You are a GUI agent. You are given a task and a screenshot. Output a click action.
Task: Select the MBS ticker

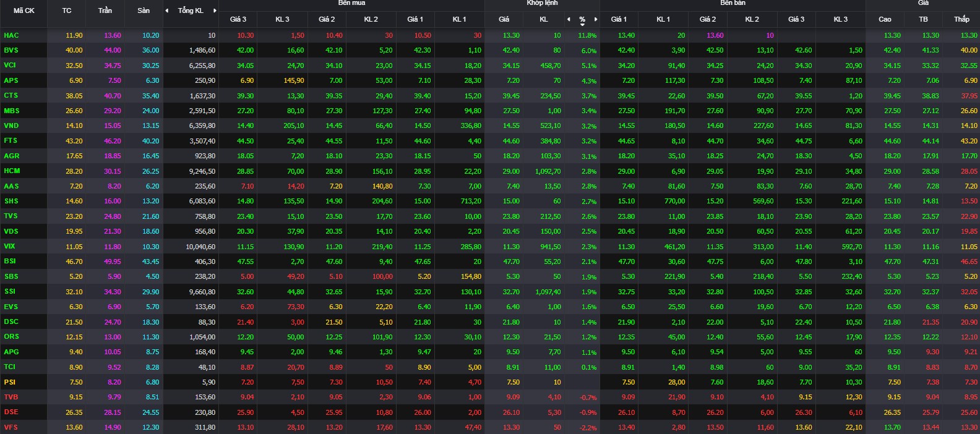[x=12, y=111]
